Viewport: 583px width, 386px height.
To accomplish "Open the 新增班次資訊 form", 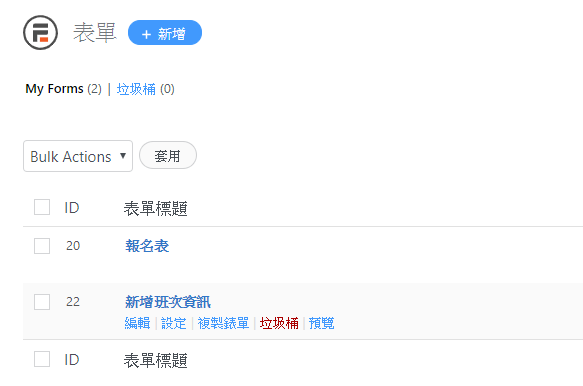I will tap(168, 302).
